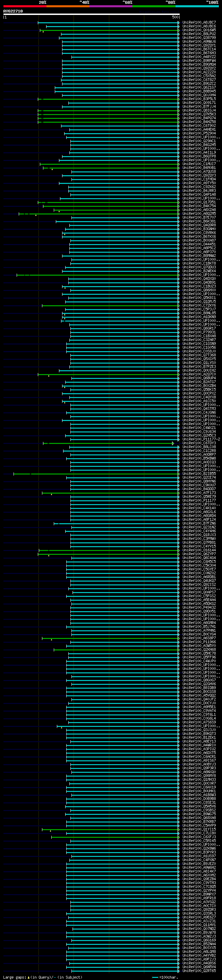Open hit UniRef100_A8JBC6
The width and height of the screenshot is (222, 980).
(x=199, y=26)
